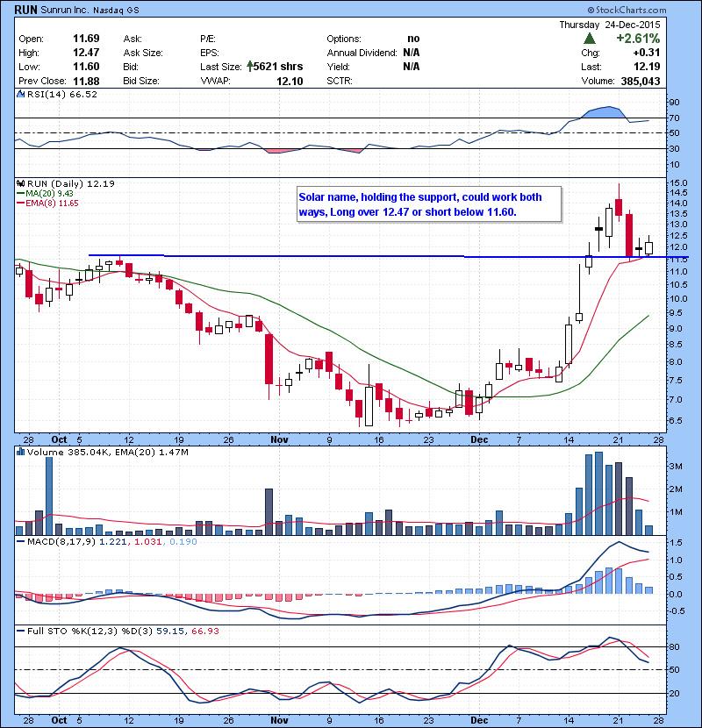Screen dimensions: 702x728
Task: Click the 'EPS:' label
Action: (x=210, y=53)
